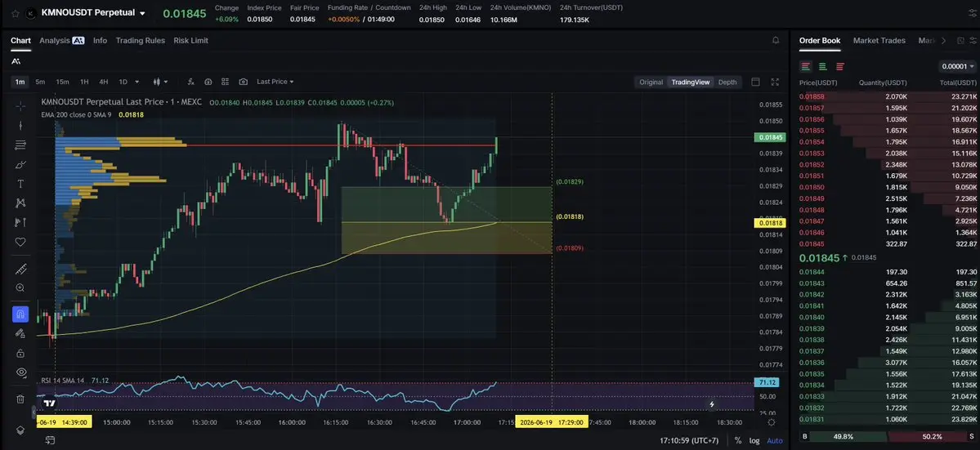Switch chart to Depth view
Screen dimensions: 980x450
727,82
